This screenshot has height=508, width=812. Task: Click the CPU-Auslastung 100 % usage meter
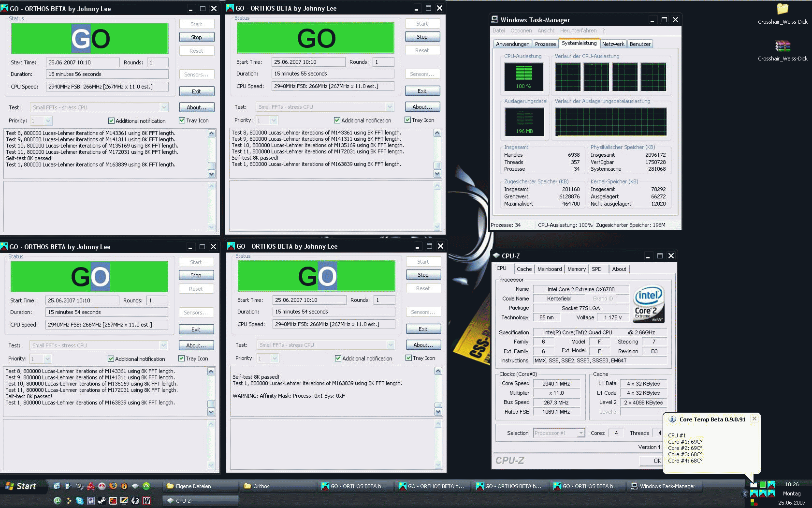[524, 77]
